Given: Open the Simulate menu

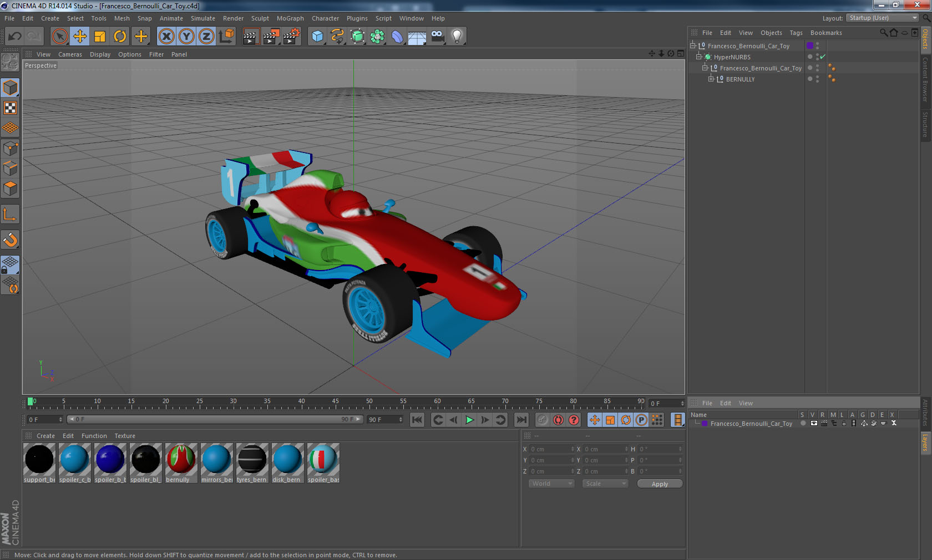Looking at the screenshot, I should [203, 18].
